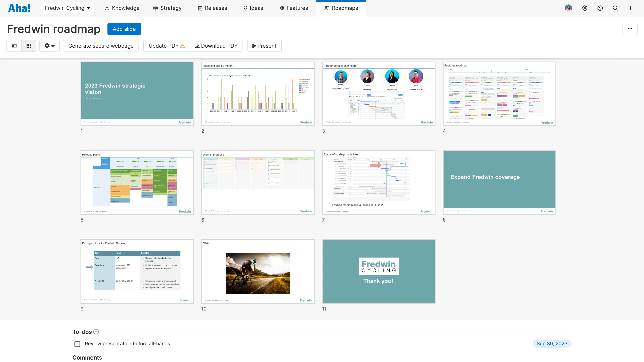
Task: Click the Add slide button
Action: [x=124, y=29]
